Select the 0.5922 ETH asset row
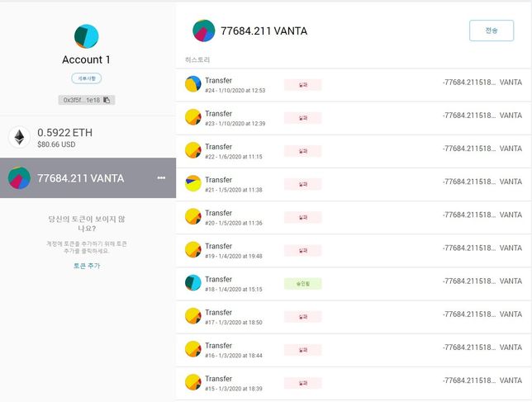 (x=88, y=137)
